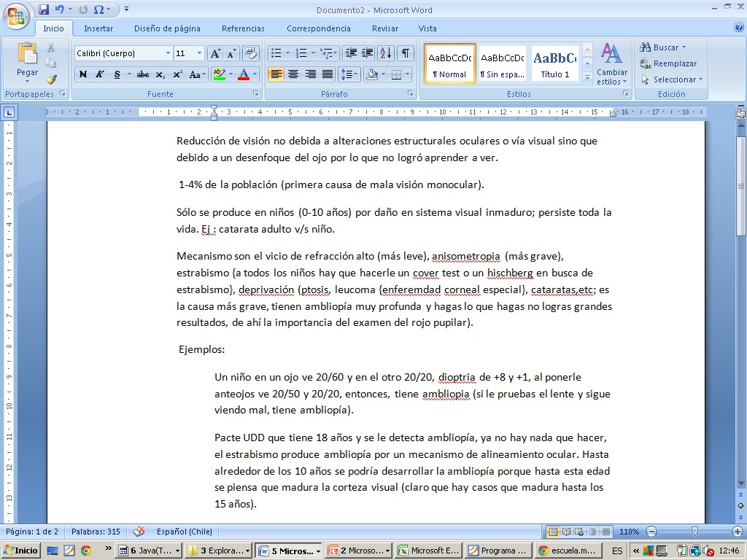747x560 pixels.
Task: Click the subscript icon
Action: click(x=160, y=74)
